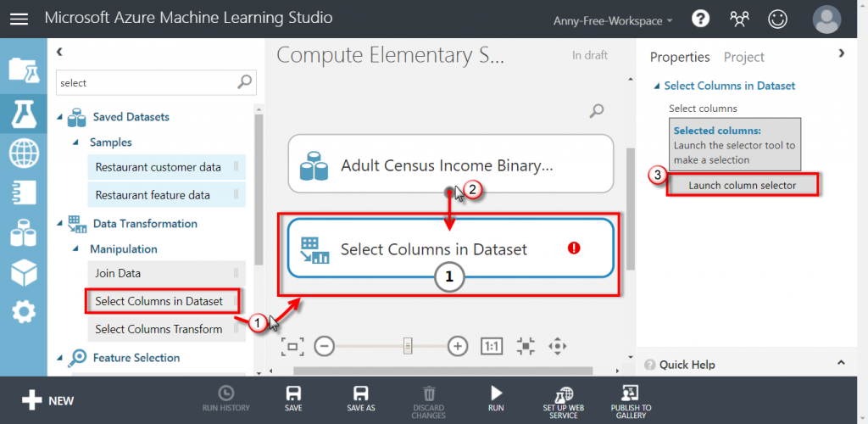Open Trained Models cube sidebar icon

coord(24,272)
